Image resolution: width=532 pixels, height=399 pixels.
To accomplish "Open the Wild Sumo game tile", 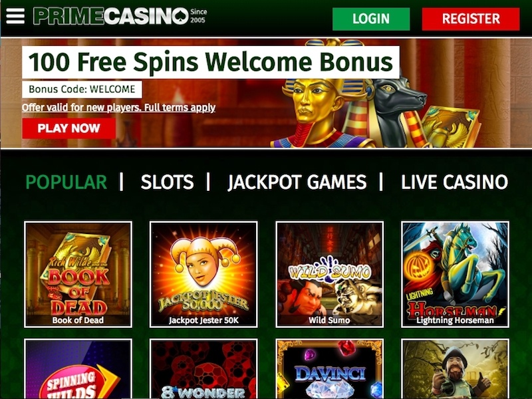I will click(x=329, y=275).
